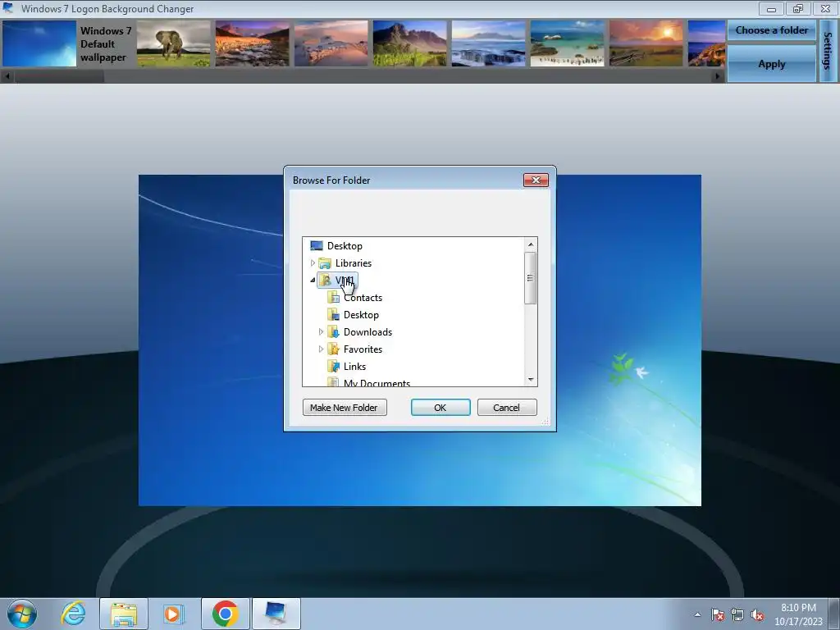Open the Windows Start menu orb
The width and height of the screenshot is (840, 630).
(22, 614)
